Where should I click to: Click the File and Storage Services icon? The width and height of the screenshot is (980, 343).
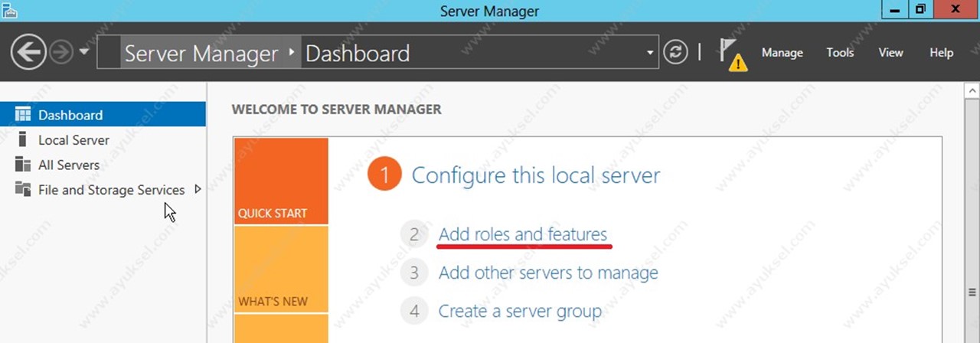[23, 189]
